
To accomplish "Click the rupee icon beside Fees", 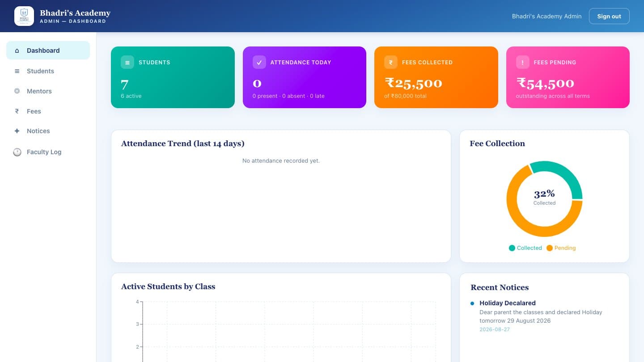I will [17, 111].
